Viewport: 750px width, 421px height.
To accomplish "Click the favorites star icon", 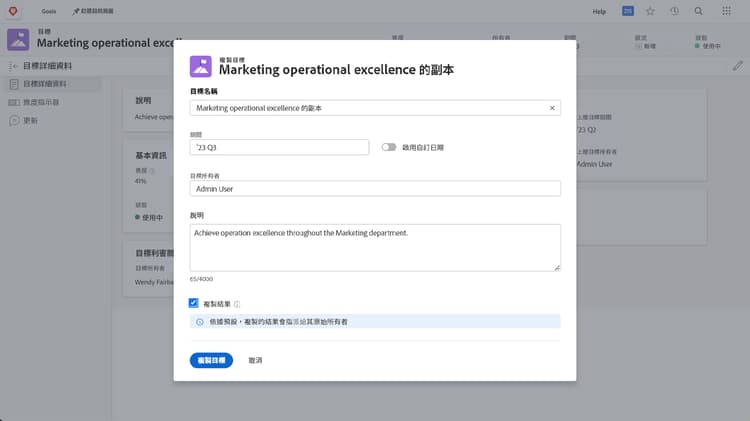I will tap(650, 11).
